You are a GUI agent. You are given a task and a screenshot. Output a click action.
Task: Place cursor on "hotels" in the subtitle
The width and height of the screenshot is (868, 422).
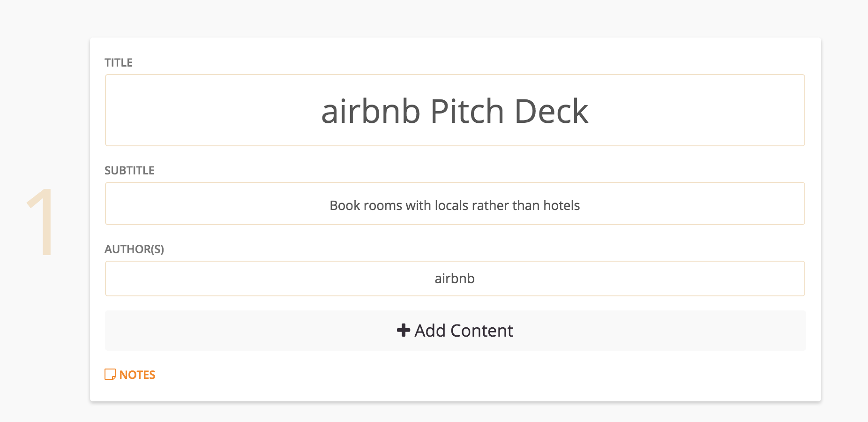point(561,205)
